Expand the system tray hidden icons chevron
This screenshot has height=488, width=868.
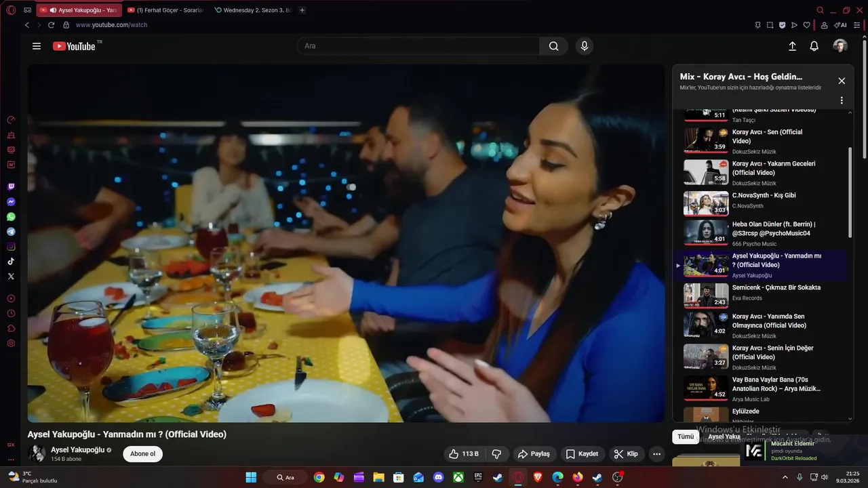[785, 477]
